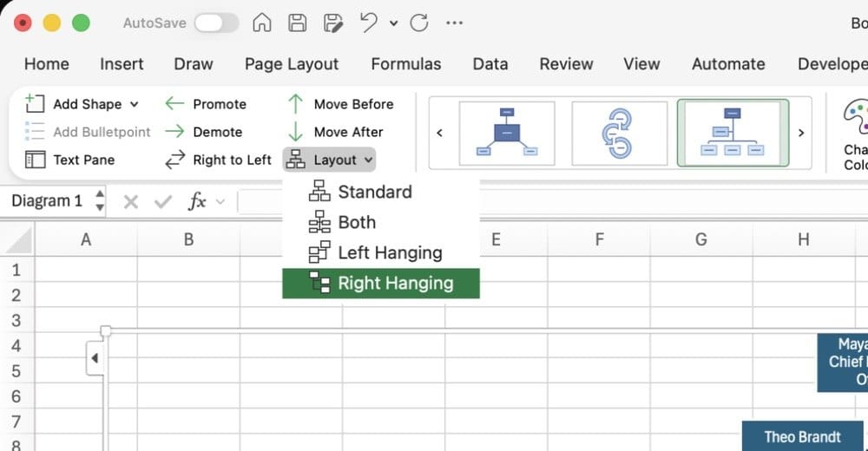Select column H header

pos(804,239)
